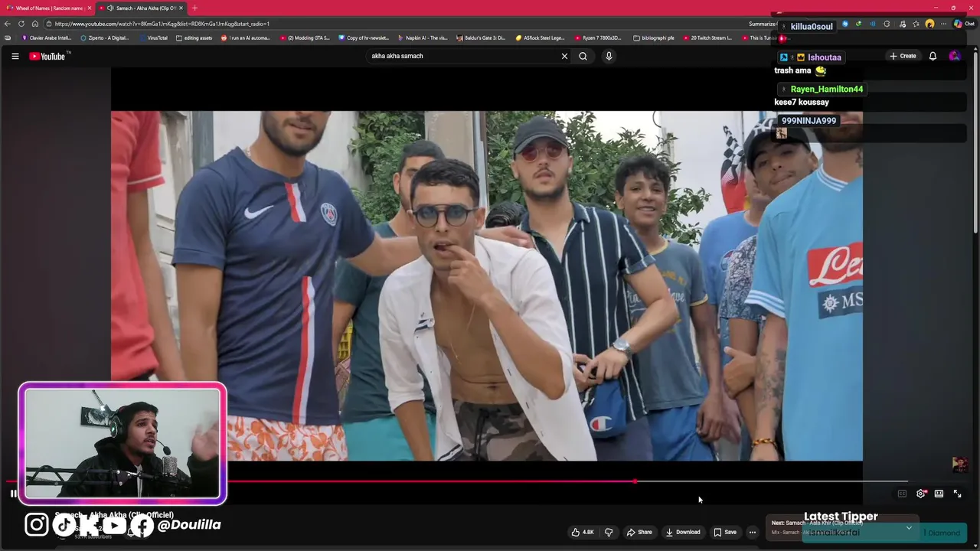Open the 'I run an AI automa...' bookmark

point(246,37)
